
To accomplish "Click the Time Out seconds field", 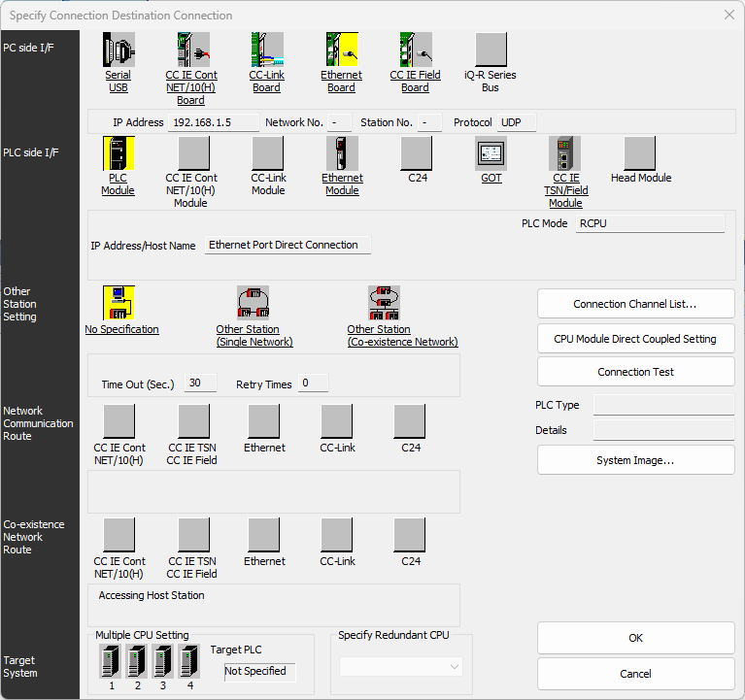I will (201, 383).
